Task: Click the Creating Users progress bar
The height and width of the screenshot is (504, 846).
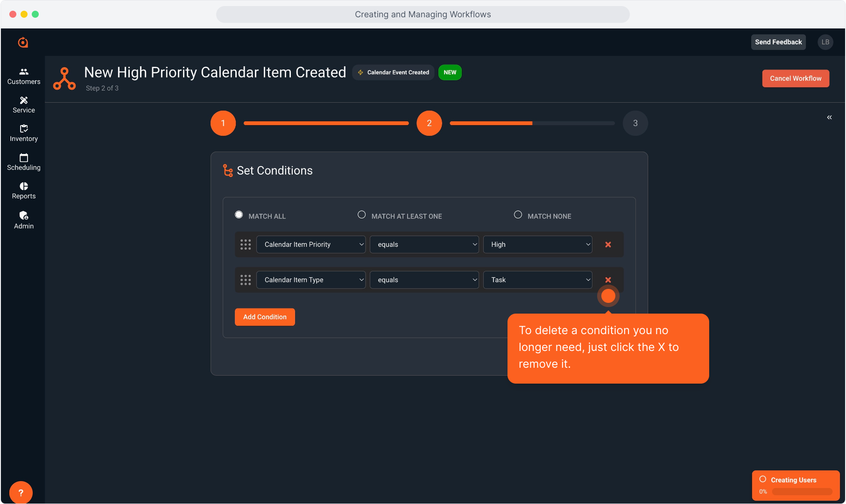Action: pos(802,491)
